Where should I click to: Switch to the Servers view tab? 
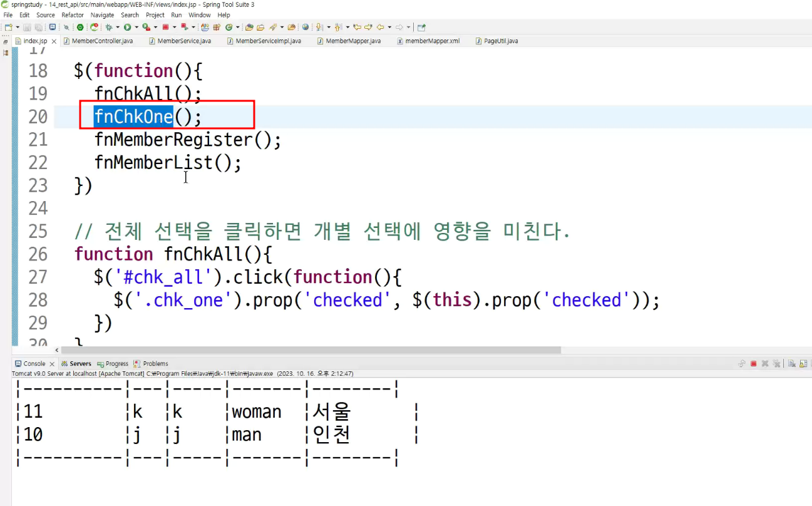pos(76,364)
